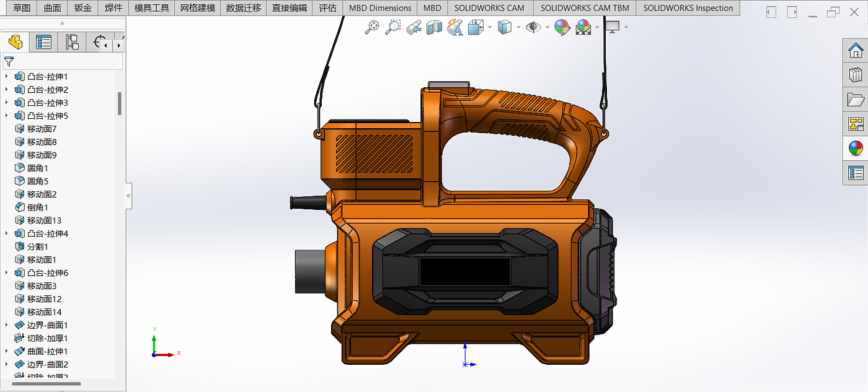This screenshot has height=392, width=868.
Task: Open the Hide/Show Items eye dropdown
Action: tap(547, 27)
